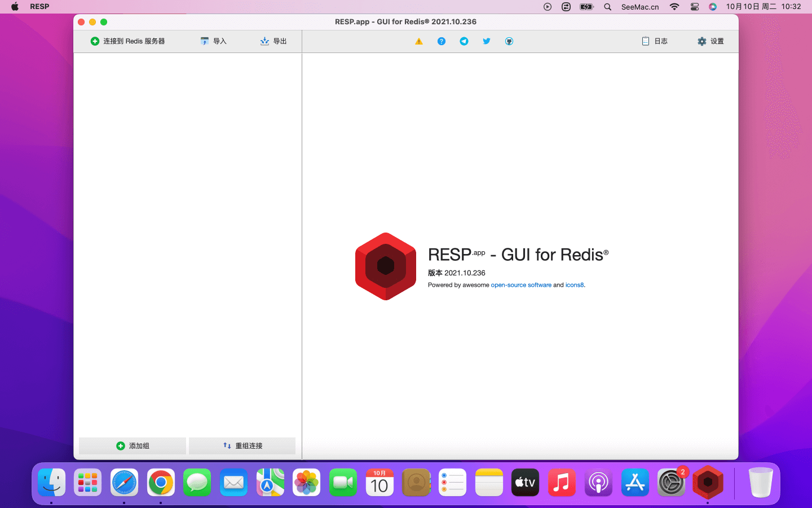Screen dimensions: 812x508
Task: Open the Import (导入) connections button
Action: tap(213, 41)
